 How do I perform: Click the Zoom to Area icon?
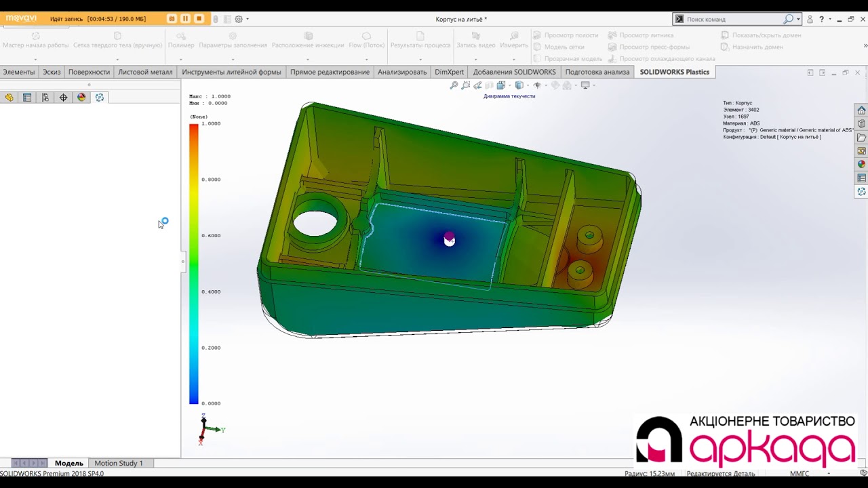click(466, 85)
